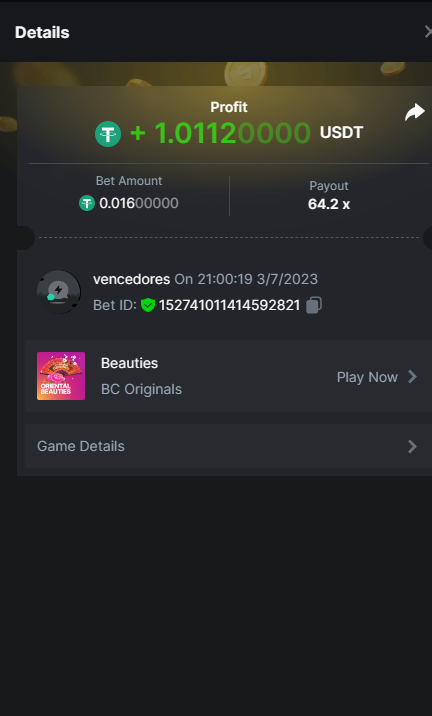Screen dimensions: 432x716
Task: Share this bet result with the arrow icon
Action: pyautogui.click(x=415, y=112)
